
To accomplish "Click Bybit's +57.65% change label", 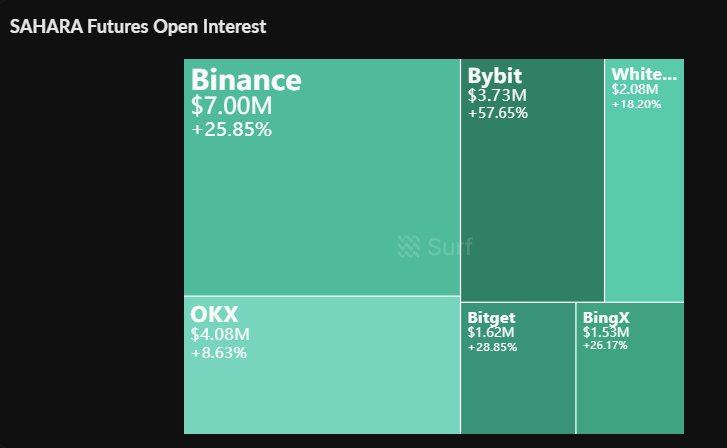I will click(497, 113).
